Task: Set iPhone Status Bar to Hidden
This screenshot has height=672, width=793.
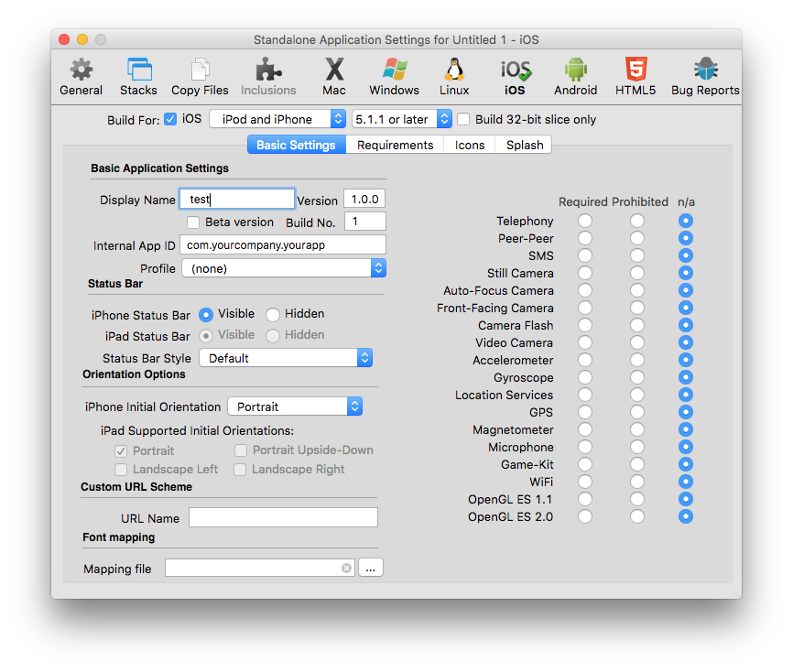Action: pos(273,314)
